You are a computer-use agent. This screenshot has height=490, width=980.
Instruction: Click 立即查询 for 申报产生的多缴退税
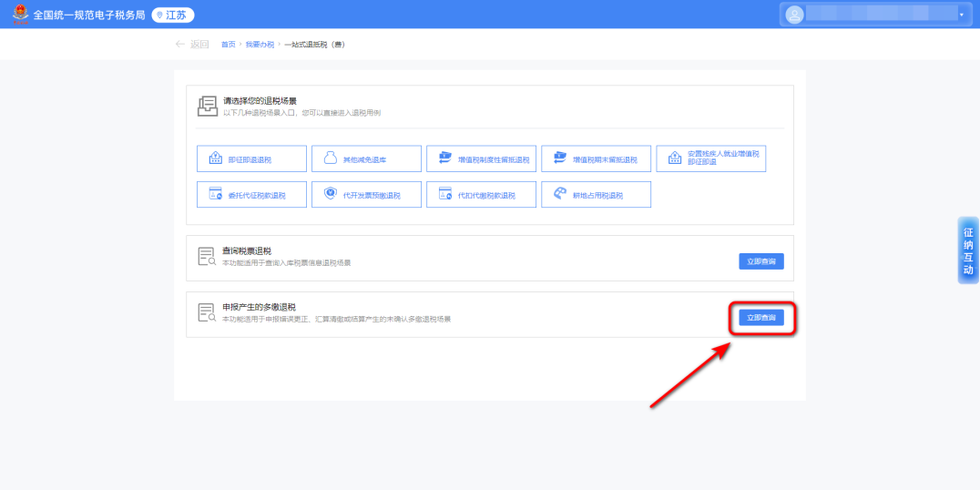tap(761, 318)
